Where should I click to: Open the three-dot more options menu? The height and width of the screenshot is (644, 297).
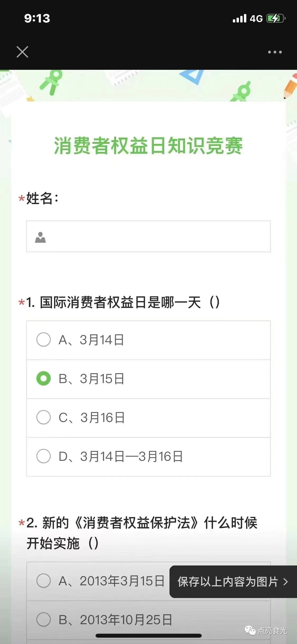275,52
